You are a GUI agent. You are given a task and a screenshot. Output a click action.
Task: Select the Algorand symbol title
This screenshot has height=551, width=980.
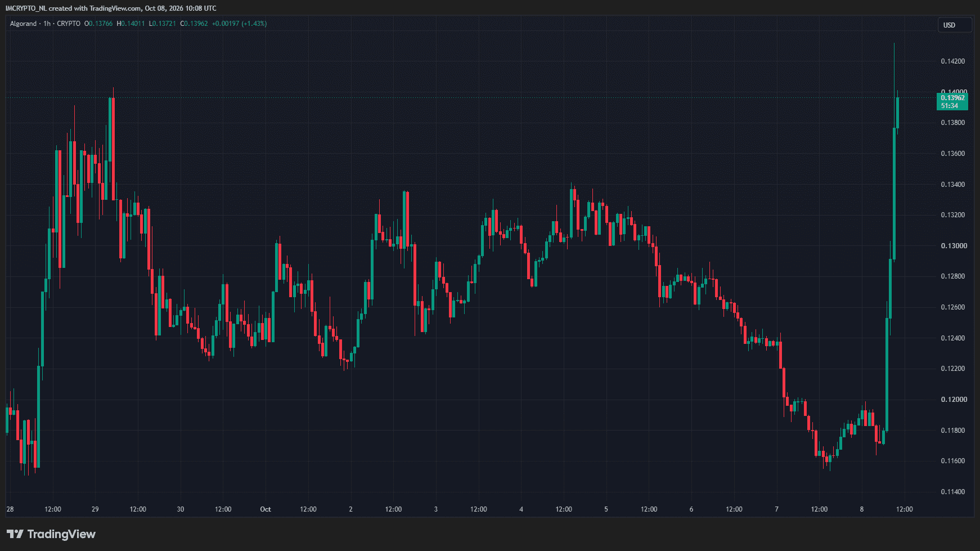point(23,24)
